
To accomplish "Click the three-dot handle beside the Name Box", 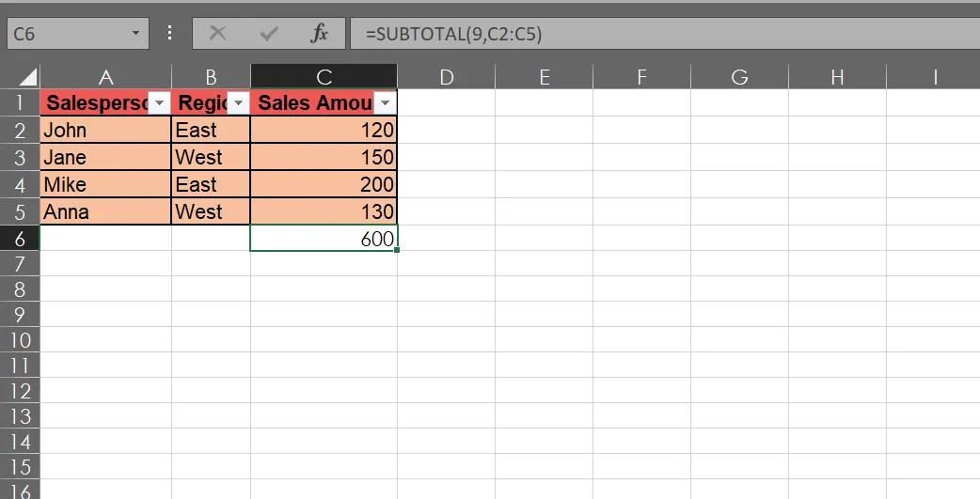I will pyautogui.click(x=169, y=33).
